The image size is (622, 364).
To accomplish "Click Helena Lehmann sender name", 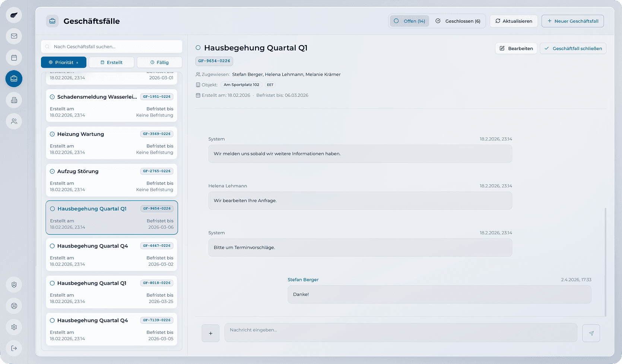I will 228,186.
